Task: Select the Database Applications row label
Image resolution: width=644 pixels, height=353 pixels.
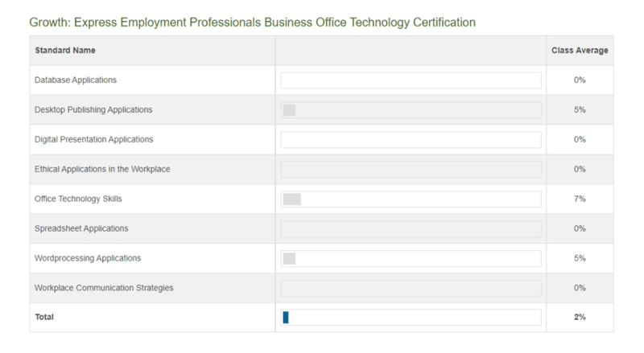Action: click(x=76, y=80)
